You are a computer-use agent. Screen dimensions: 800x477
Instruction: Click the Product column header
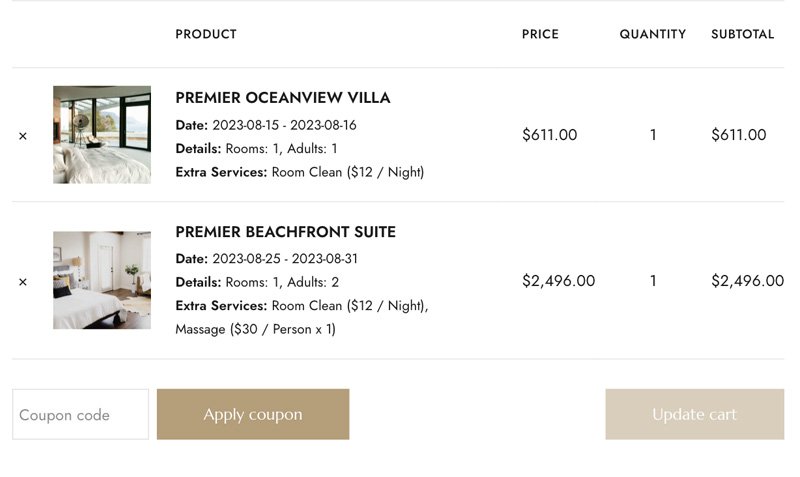coord(206,34)
